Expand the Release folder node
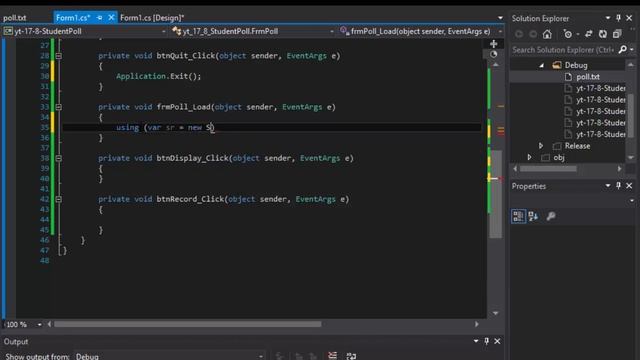The width and height of the screenshot is (640, 360). (x=541, y=146)
